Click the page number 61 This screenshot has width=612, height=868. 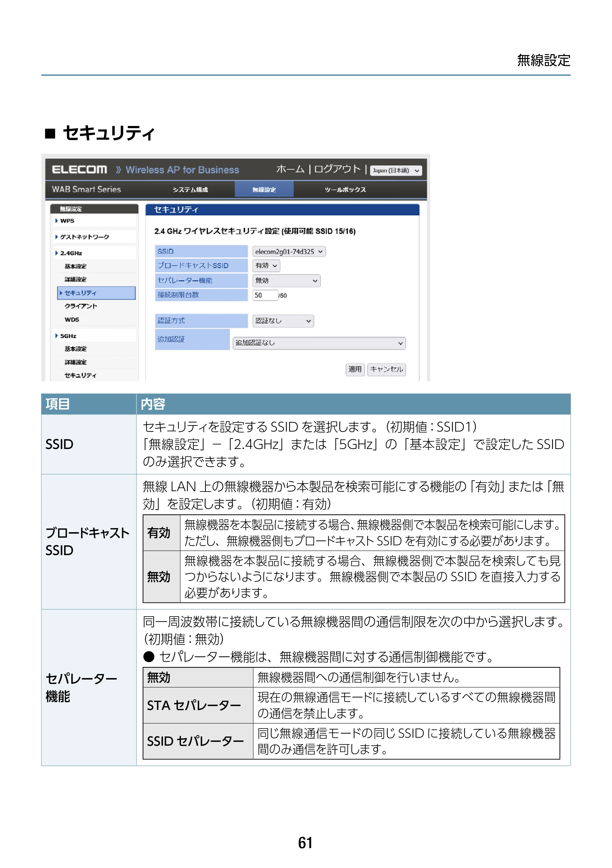coord(305,843)
